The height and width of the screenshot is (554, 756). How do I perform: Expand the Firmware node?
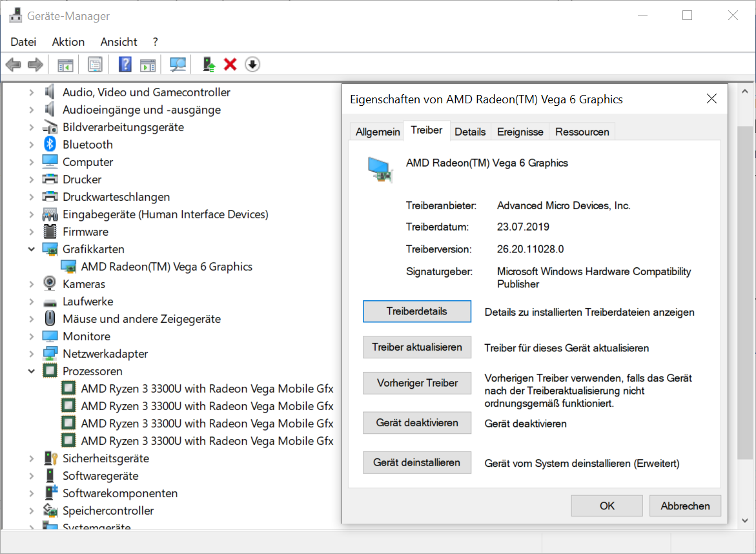pyautogui.click(x=32, y=231)
